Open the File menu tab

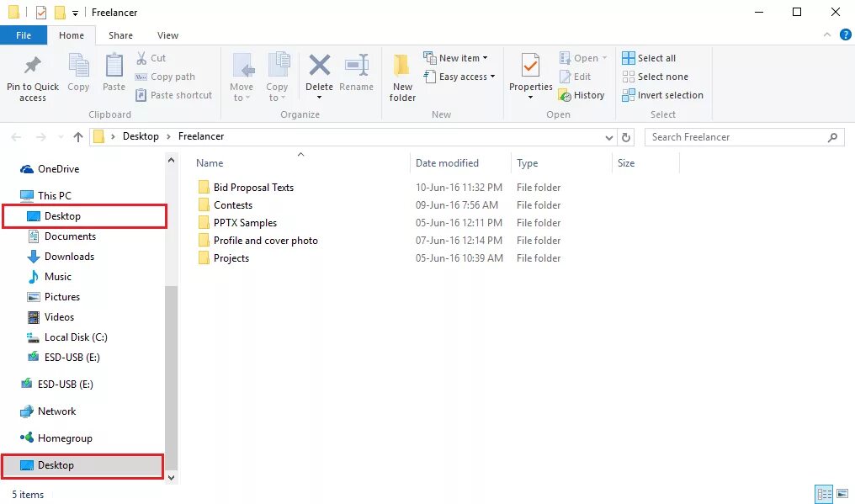pos(24,35)
